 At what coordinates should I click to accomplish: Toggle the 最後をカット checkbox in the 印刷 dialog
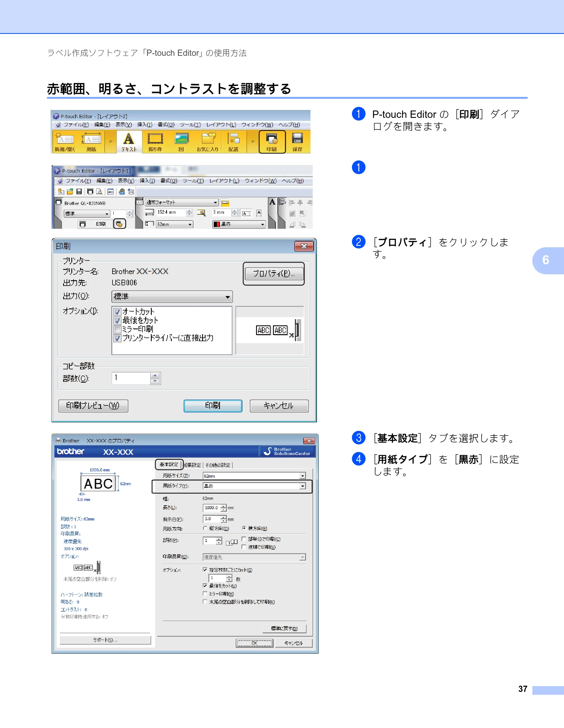[117, 321]
